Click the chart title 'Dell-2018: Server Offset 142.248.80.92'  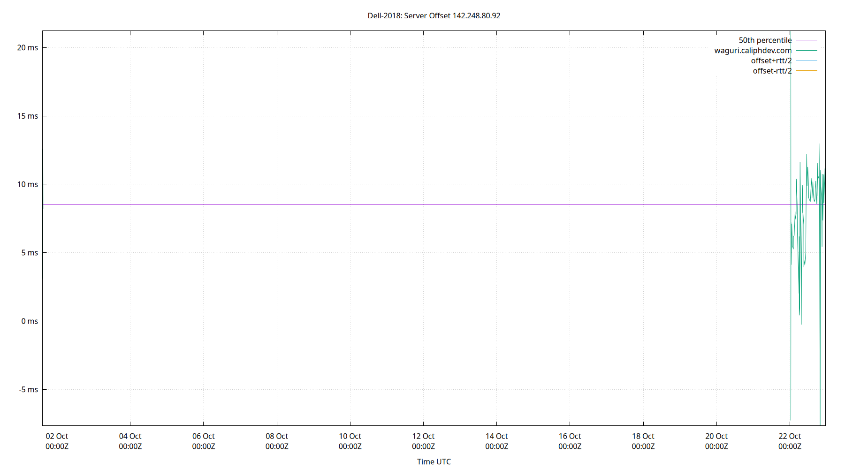click(x=434, y=15)
